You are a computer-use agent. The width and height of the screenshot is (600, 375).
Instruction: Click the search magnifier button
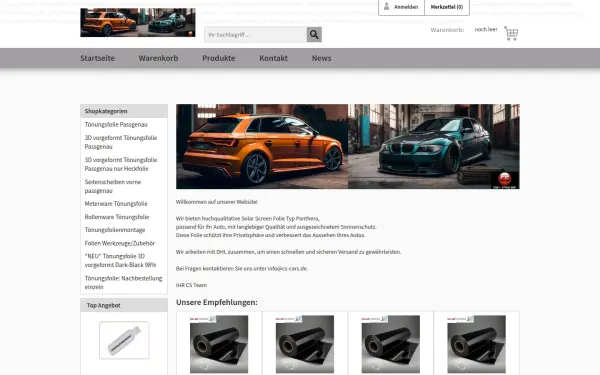(314, 34)
